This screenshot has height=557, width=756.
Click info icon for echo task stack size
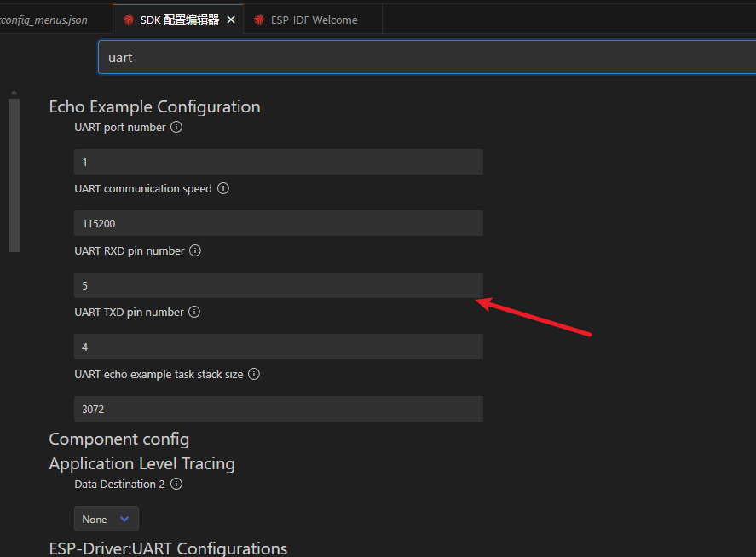click(254, 375)
